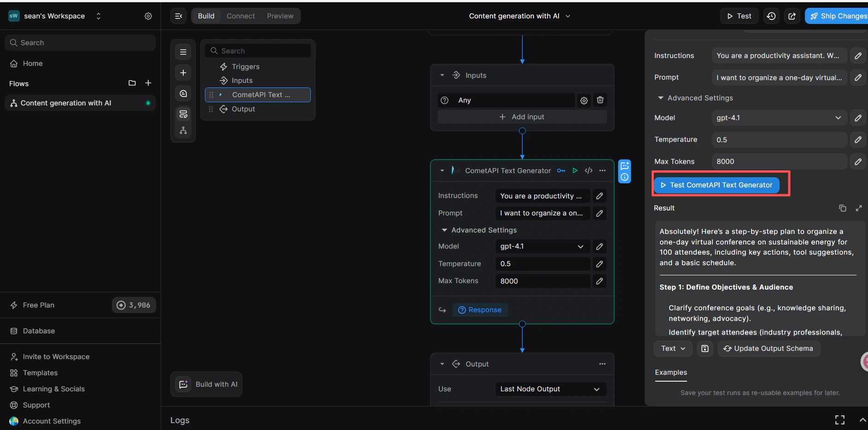868x430 pixels.
Task: Open the Text output format dropdown
Action: (x=673, y=349)
